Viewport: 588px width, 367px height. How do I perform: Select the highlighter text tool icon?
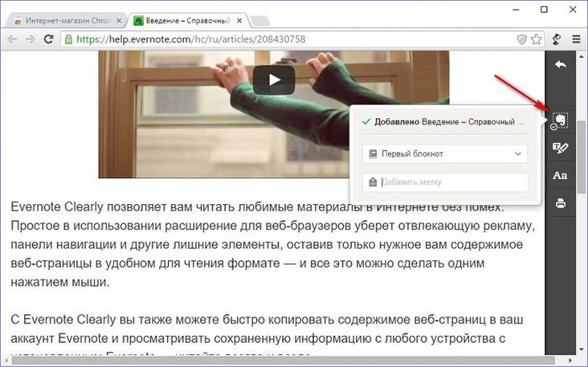(560, 148)
